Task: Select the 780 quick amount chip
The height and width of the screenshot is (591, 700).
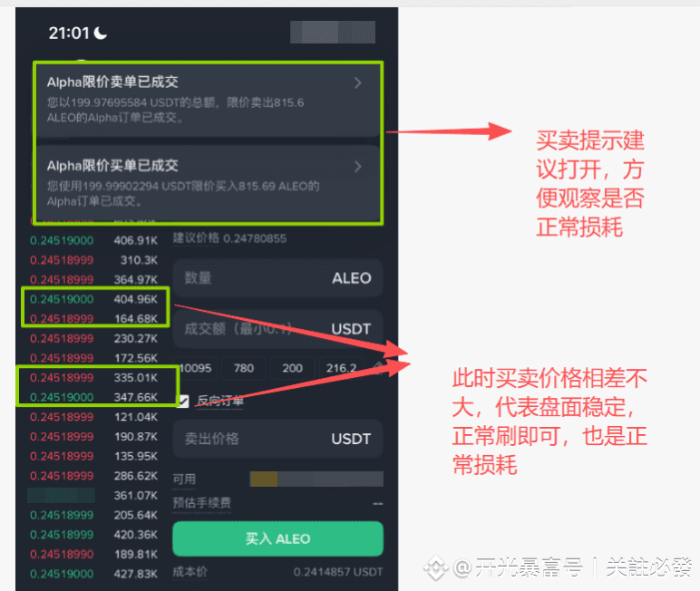Action: 244,368
